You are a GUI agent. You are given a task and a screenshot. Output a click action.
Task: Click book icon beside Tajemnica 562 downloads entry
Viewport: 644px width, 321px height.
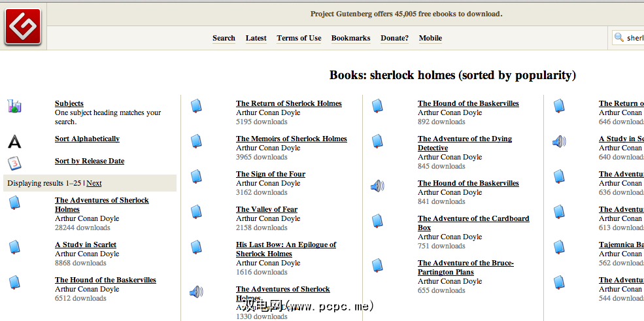(559, 247)
